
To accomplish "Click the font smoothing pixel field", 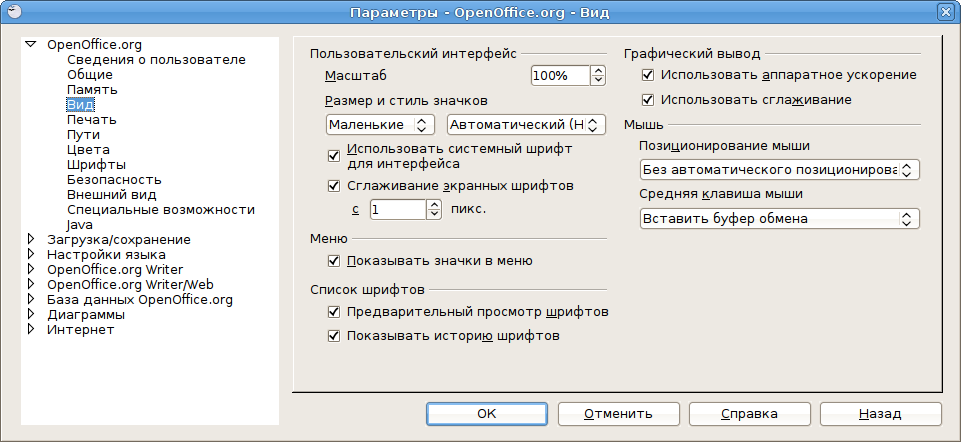I will click(397, 210).
